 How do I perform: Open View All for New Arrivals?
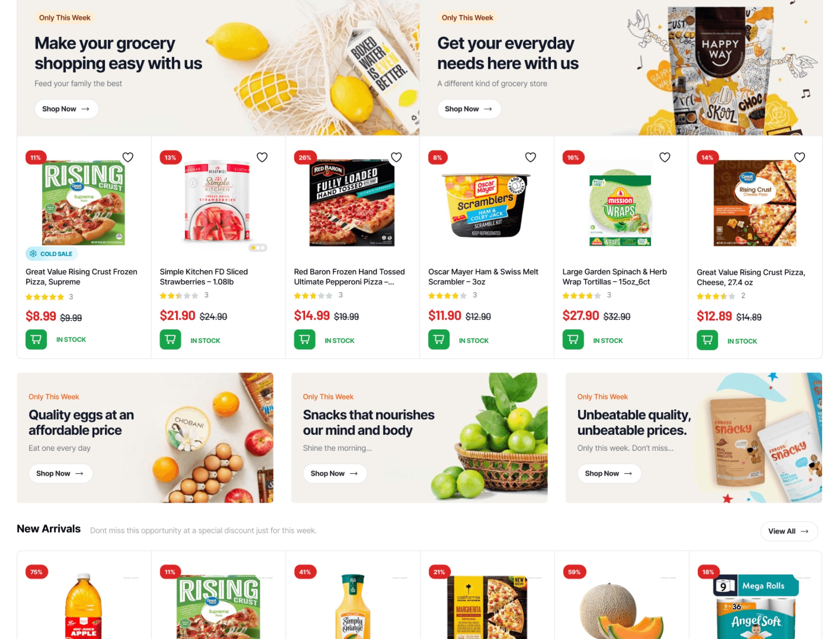click(x=789, y=531)
